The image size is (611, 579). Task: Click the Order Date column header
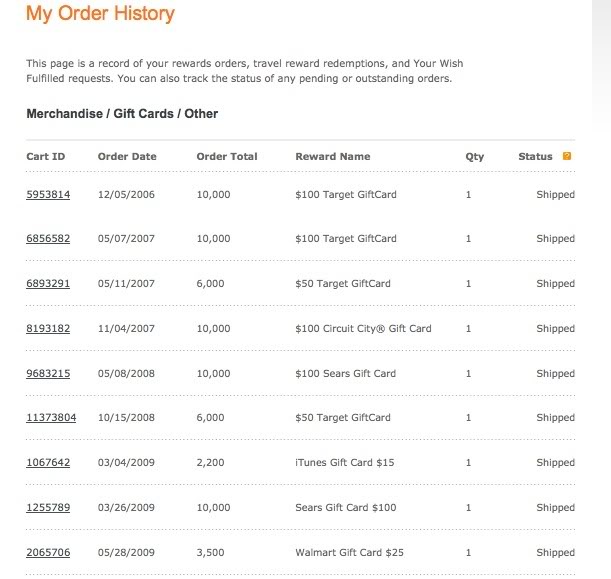[x=127, y=157]
